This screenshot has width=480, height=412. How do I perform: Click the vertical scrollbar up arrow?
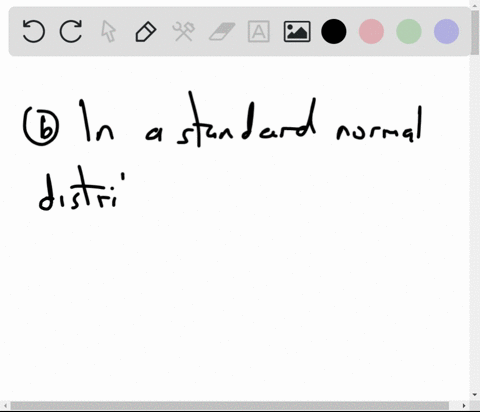475,5
